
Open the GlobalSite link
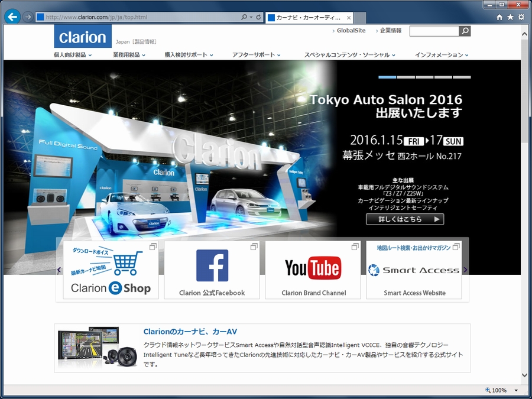tap(351, 31)
